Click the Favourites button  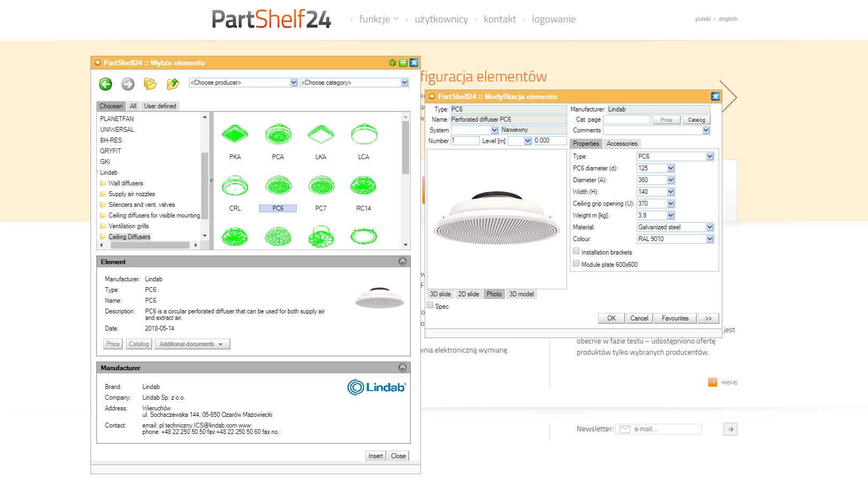click(x=675, y=318)
